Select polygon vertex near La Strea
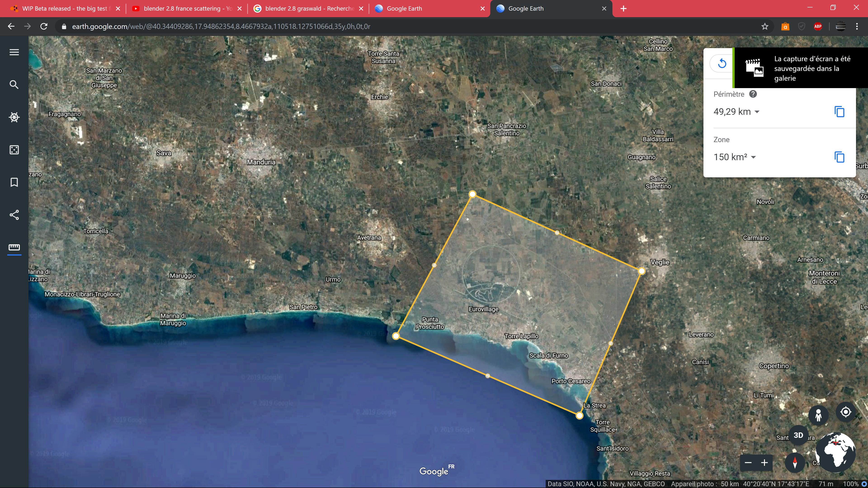Screen dimensions: 868x488 point(579,416)
